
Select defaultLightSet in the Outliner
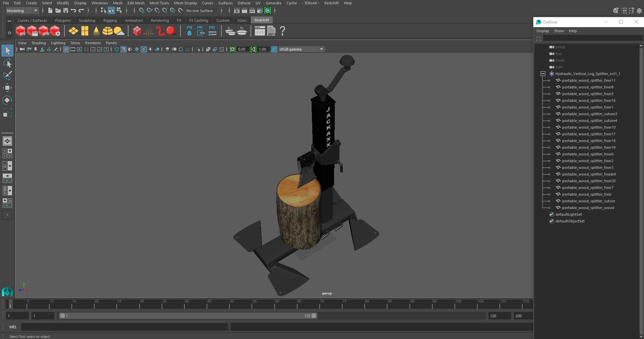569,214
